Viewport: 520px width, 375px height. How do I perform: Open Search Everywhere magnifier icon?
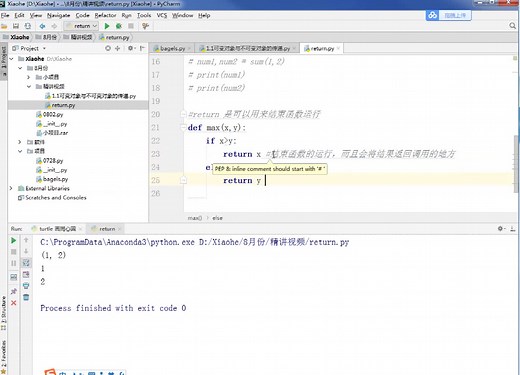tap(513, 26)
